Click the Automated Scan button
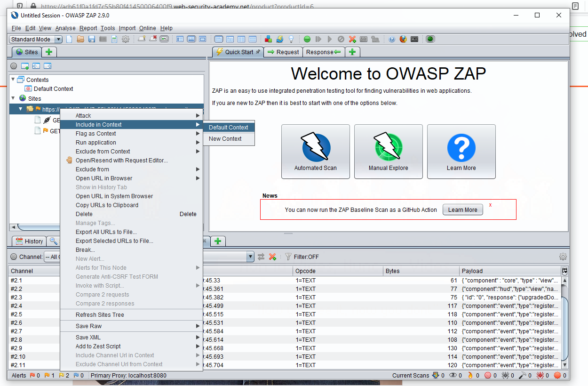Viewport: 588px width, 386px height. [316, 152]
